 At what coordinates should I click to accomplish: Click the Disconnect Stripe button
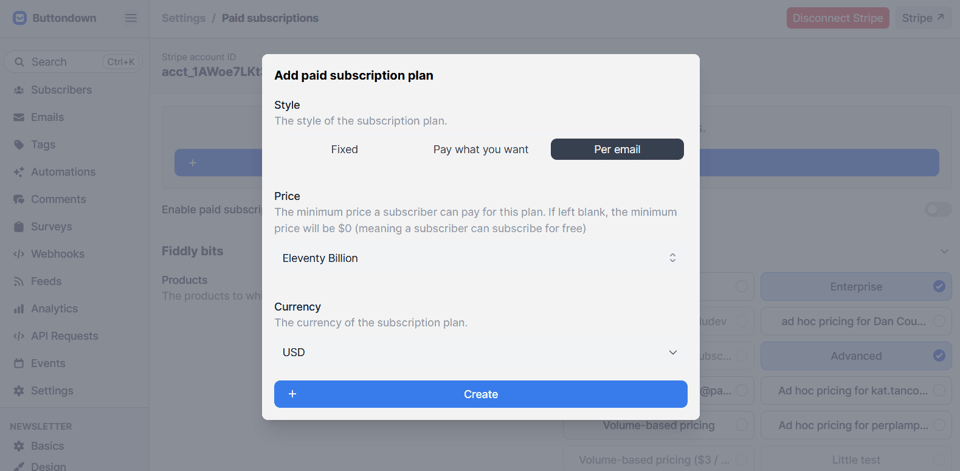point(837,18)
